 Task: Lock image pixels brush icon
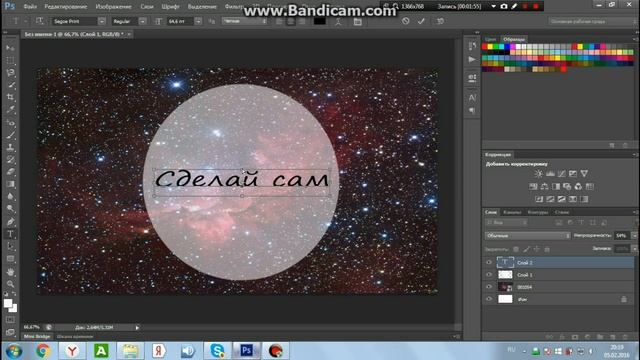pos(527,249)
